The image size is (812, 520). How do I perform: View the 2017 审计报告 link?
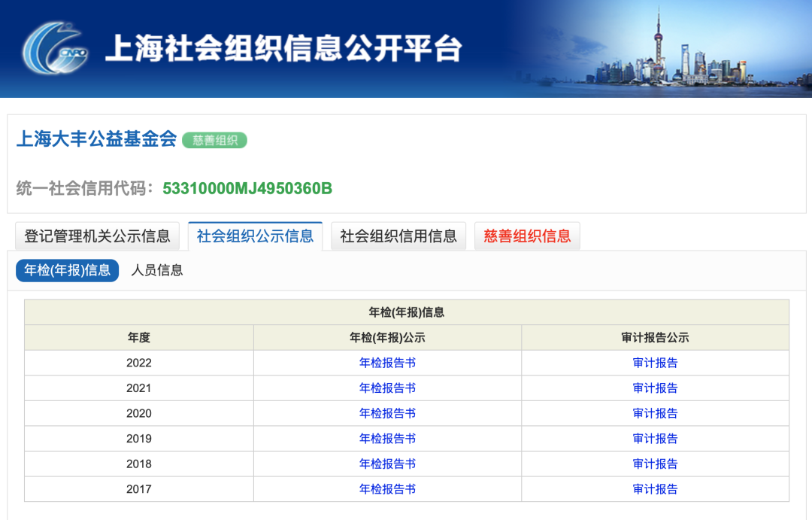point(655,489)
